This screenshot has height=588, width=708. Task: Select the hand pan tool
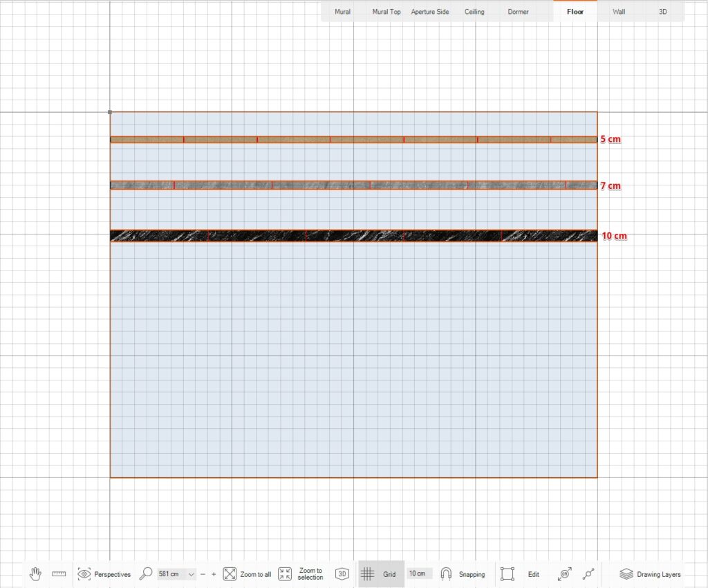[35, 574]
